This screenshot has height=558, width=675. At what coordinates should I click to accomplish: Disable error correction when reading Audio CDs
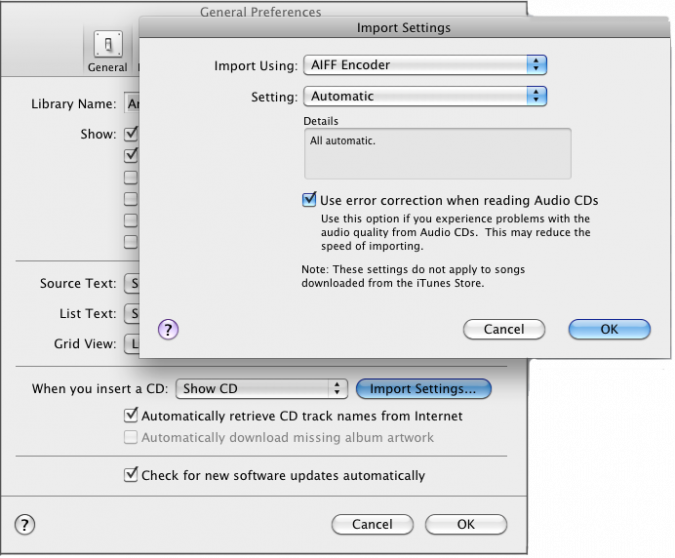point(309,200)
